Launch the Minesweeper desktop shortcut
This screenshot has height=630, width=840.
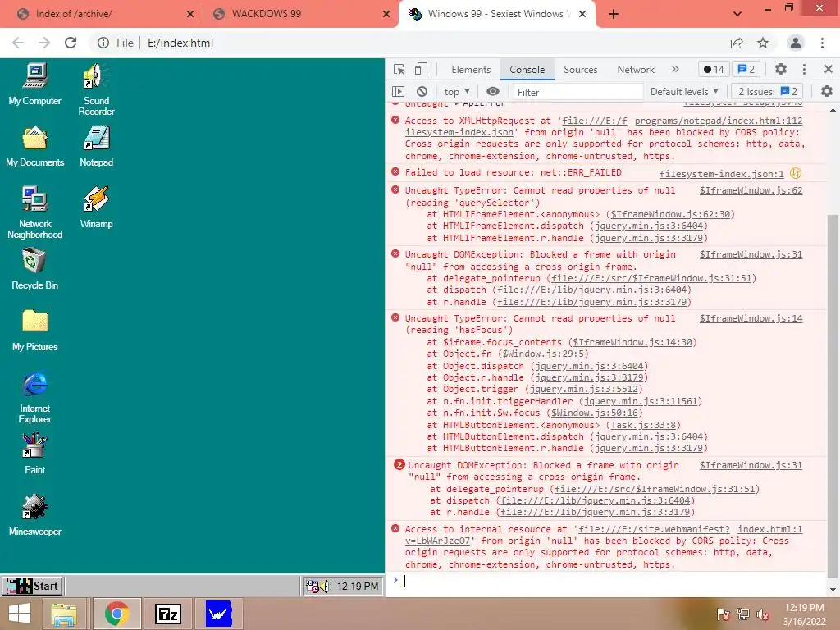34,515
